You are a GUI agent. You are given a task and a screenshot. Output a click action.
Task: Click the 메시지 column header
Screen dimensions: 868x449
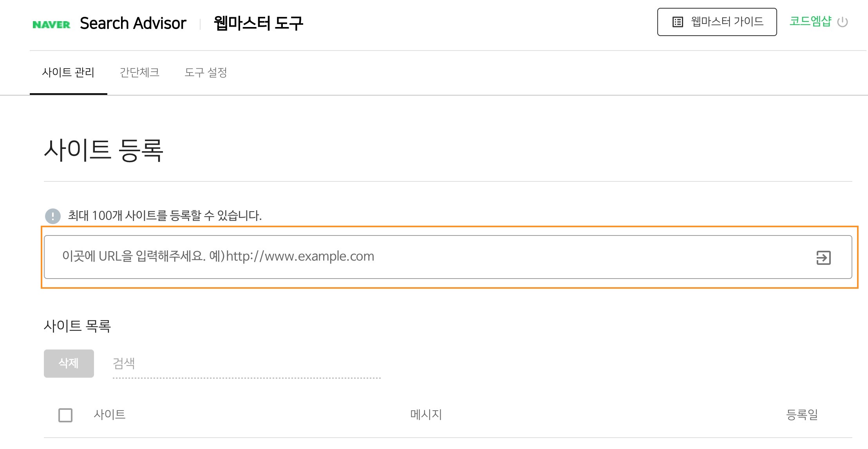(x=426, y=415)
